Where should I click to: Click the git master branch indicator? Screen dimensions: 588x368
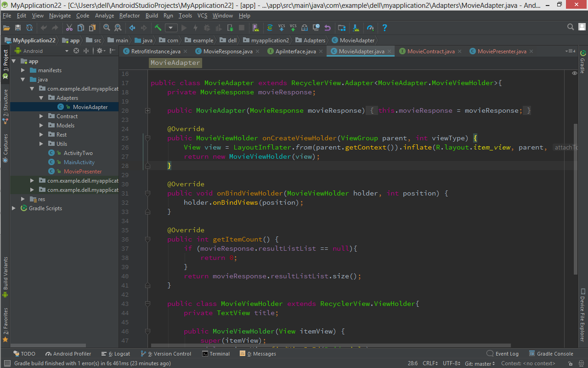[x=479, y=363]
